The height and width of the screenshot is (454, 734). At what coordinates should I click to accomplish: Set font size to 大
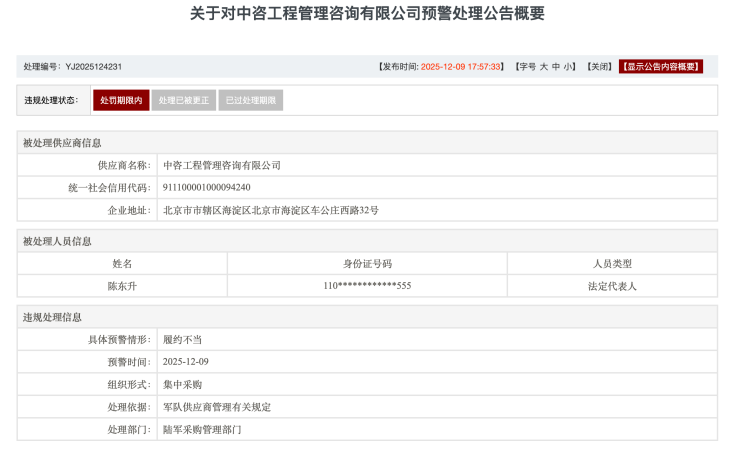(543, 66)
